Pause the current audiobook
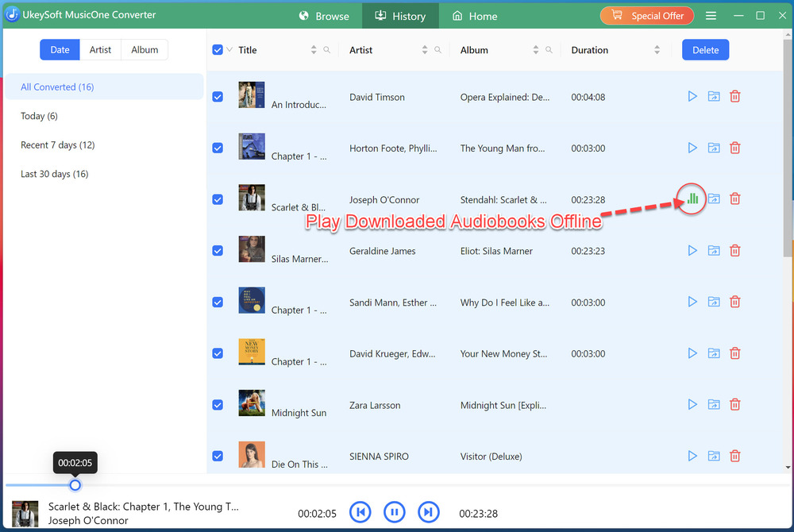 [x=395, y=512]
